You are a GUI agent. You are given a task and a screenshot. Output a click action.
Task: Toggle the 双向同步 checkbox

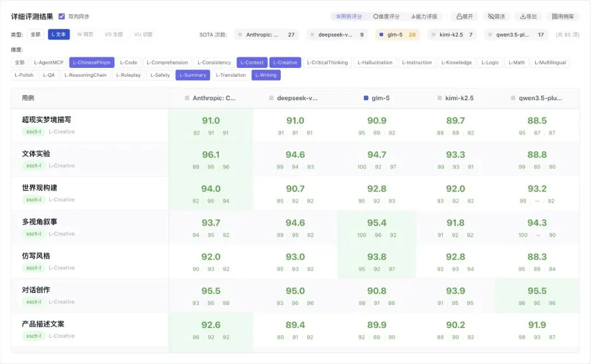(62, 16)
